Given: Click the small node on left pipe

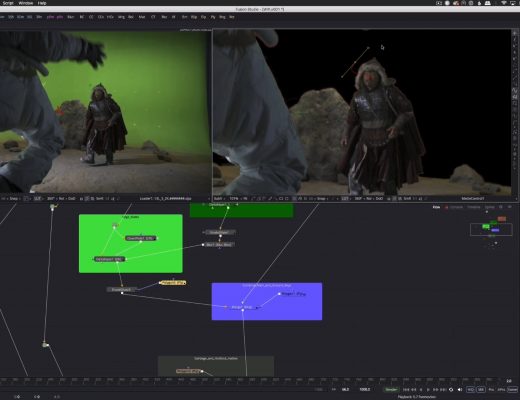Looking at the screenshot, I should (45, 345).
